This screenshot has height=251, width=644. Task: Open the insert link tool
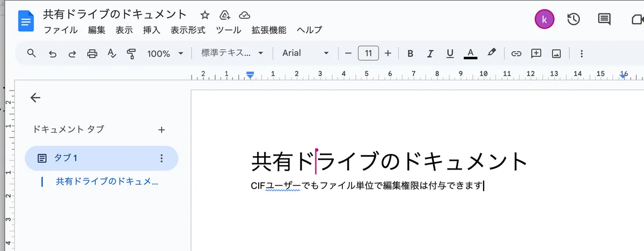pyautogui.click(x=516, y=54)
